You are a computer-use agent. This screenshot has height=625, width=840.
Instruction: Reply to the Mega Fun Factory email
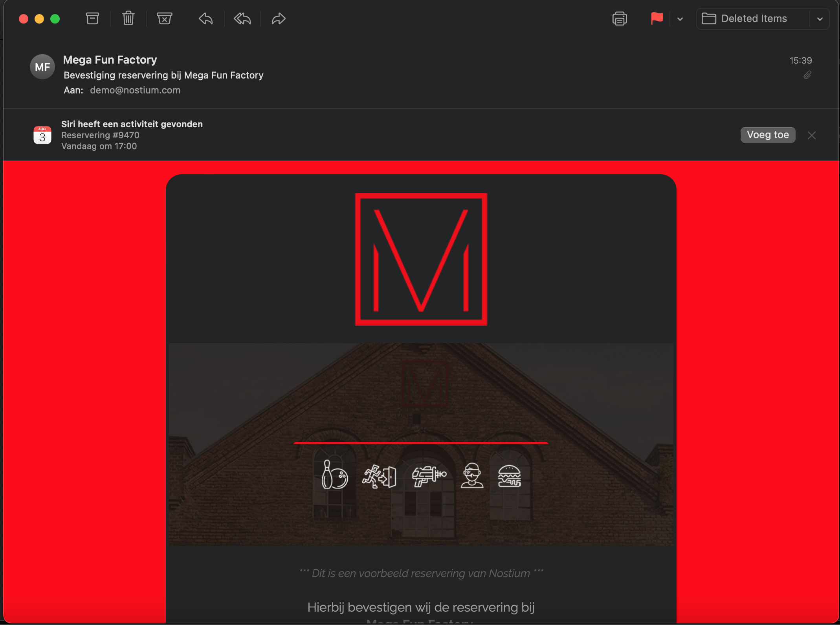pyautogui.click(x=206, y=18)
